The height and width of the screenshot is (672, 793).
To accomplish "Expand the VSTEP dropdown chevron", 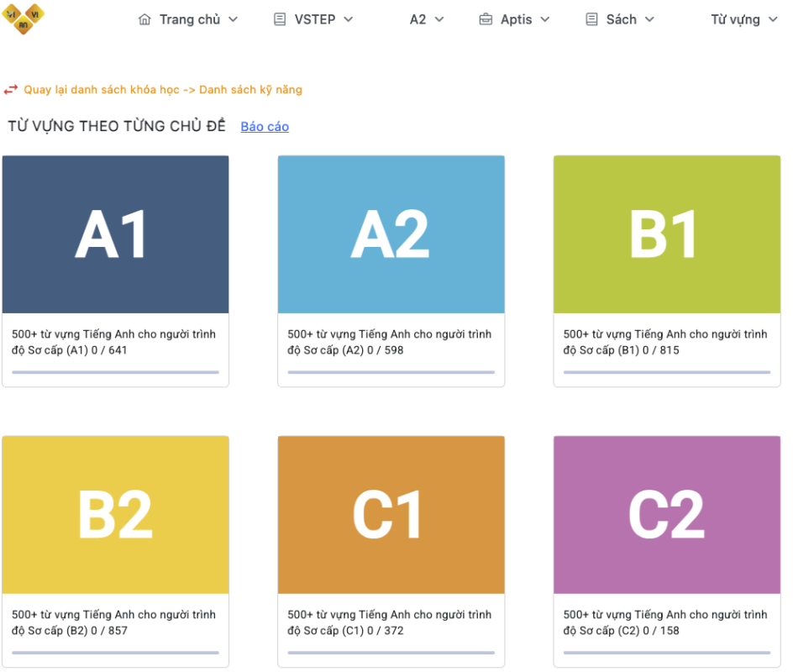I will point(349,19).
